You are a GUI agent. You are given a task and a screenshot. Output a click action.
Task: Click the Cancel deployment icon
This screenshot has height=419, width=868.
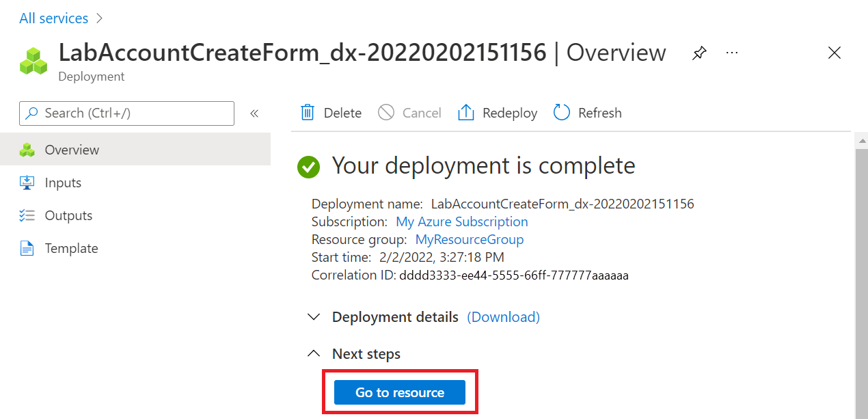pyautogui.click(x=387, y=112)
